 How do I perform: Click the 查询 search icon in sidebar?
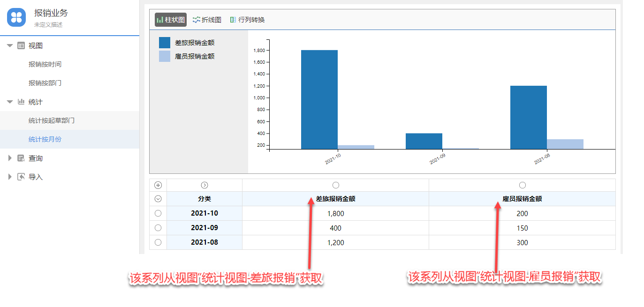(21, 158)
